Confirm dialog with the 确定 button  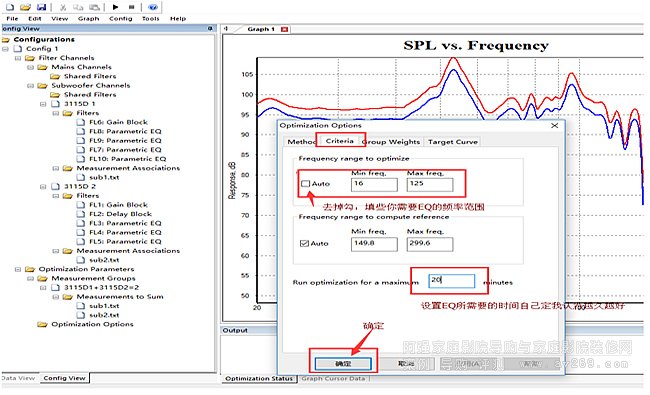tap(343, 363)
